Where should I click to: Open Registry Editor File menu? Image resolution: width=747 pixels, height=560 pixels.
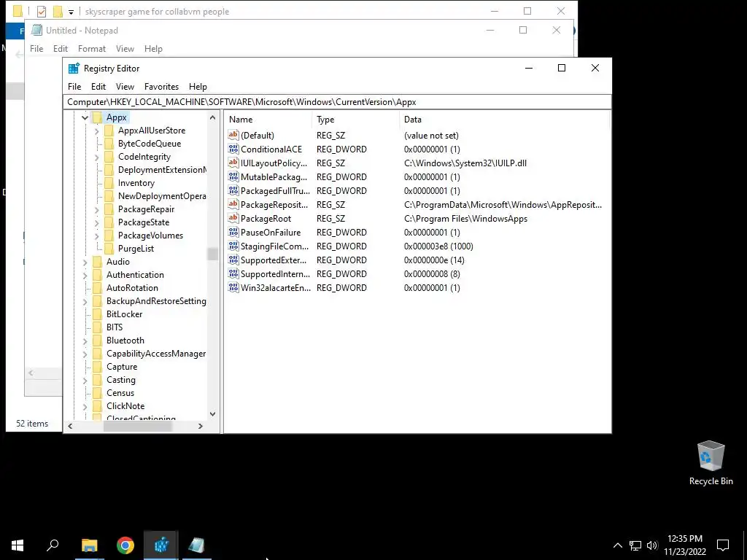tap(74, 87)
